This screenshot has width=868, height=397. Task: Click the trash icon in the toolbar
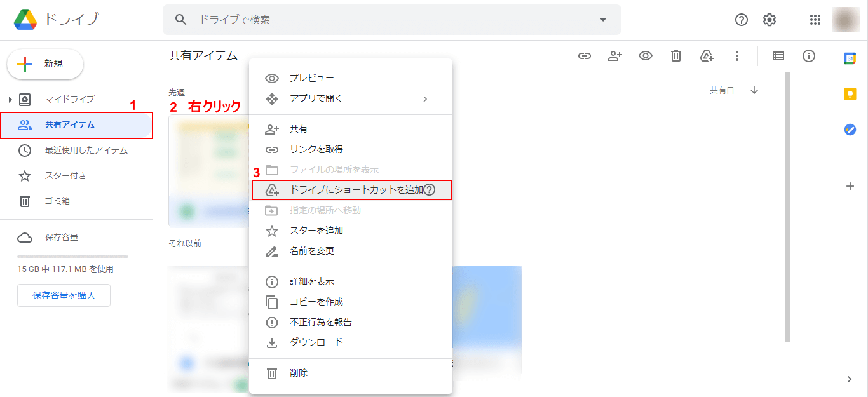[x=675, y=56]
